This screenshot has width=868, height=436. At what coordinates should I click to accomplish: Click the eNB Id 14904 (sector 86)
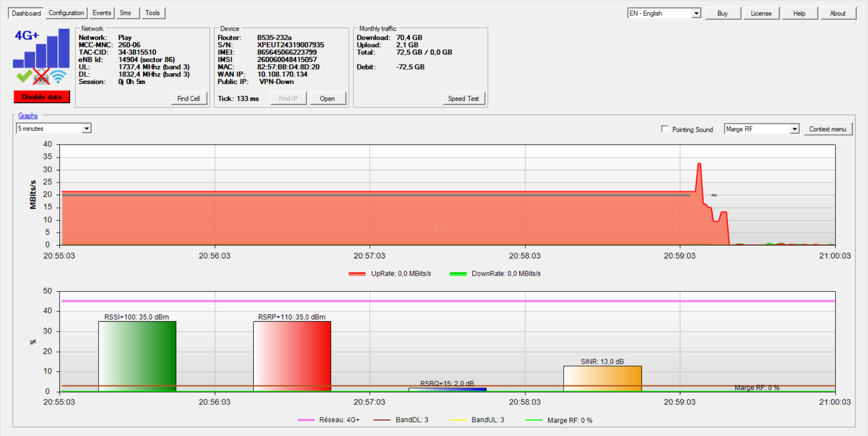point(146,60)
